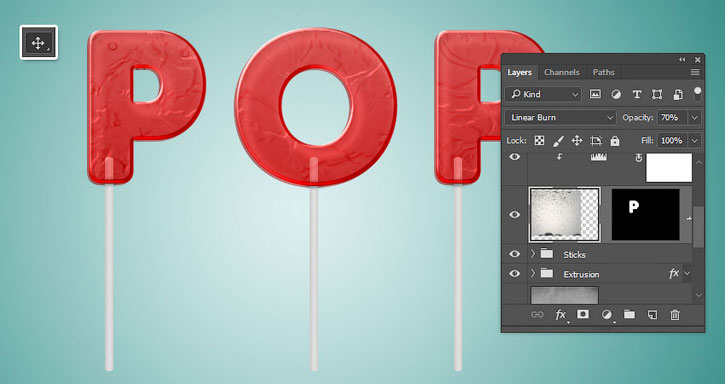This screenshot has height=384, width=725.
Task: Switch to the Paths tab
Action: coord(603,72)
